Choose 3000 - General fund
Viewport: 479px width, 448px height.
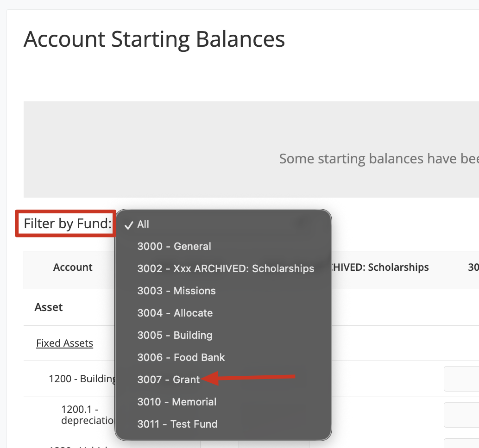click(x=174, y=246)
